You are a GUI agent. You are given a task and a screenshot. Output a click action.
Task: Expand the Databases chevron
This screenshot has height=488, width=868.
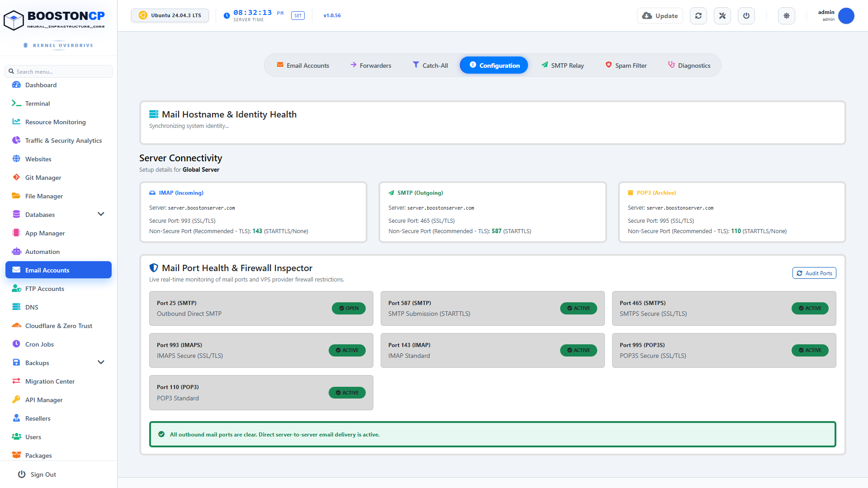pyautogui.click(x=101, y=214)
